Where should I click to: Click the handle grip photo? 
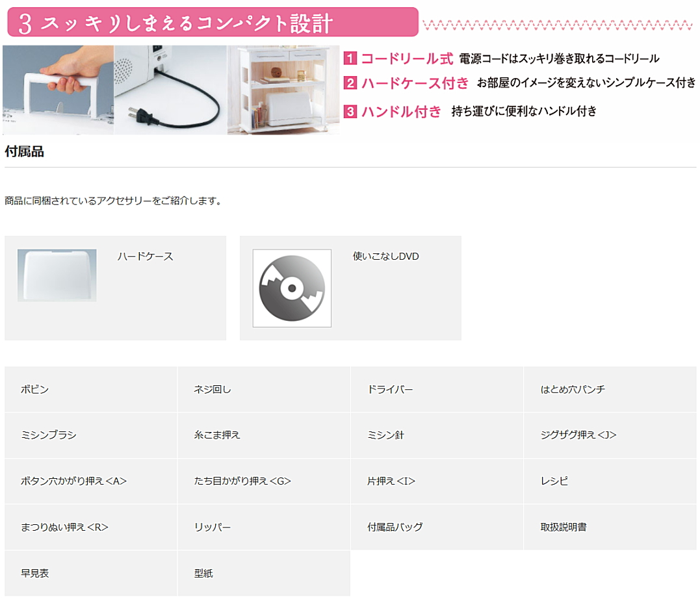point(58,90)
